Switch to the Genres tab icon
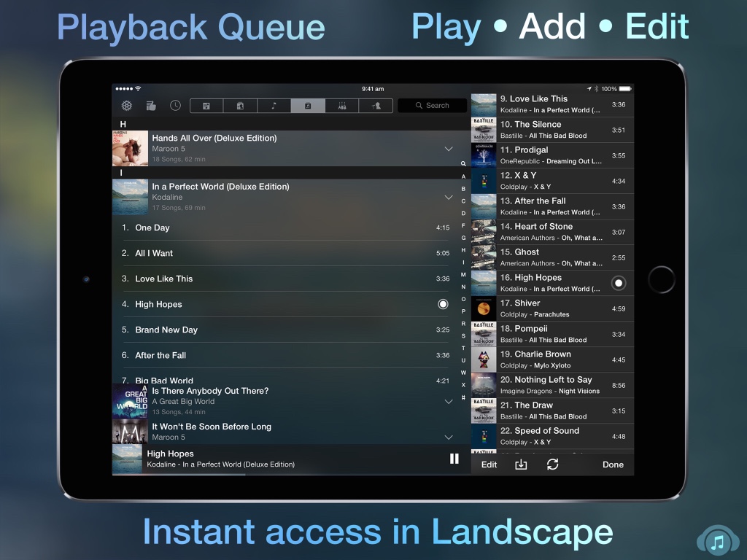This screenshot has width=747, height=560. click(x=341, y=106)
